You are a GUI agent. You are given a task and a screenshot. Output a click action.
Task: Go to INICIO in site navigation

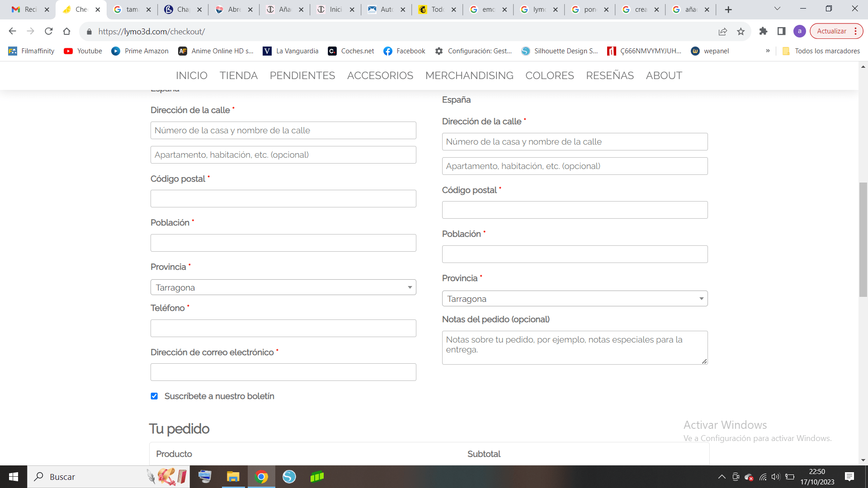192,75
